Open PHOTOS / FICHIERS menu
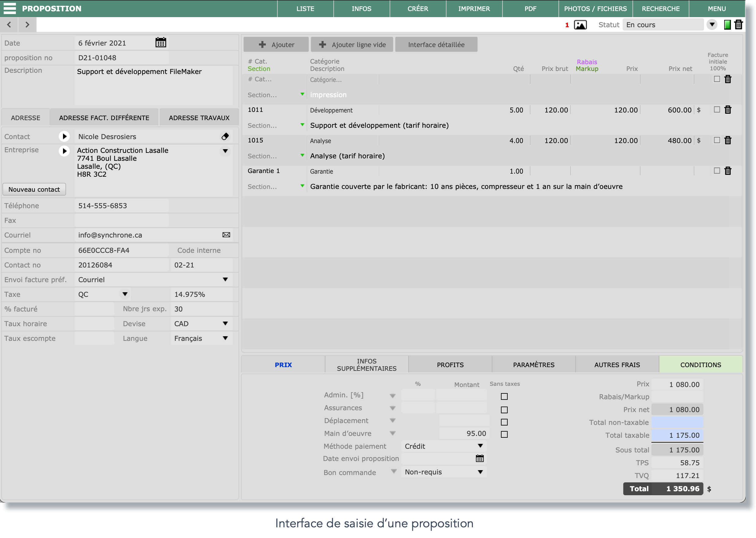The width and height of the screenshot is (756, 538). click(595, 9)
